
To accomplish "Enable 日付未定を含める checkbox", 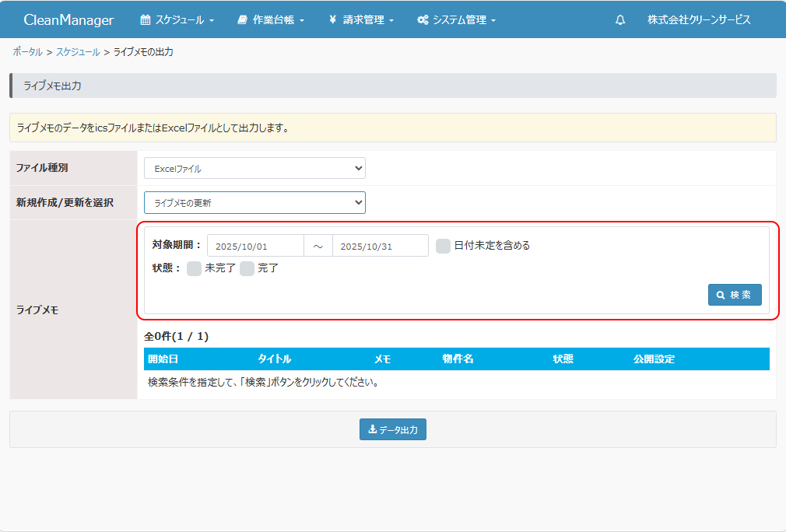I will (x=443, y=246).
